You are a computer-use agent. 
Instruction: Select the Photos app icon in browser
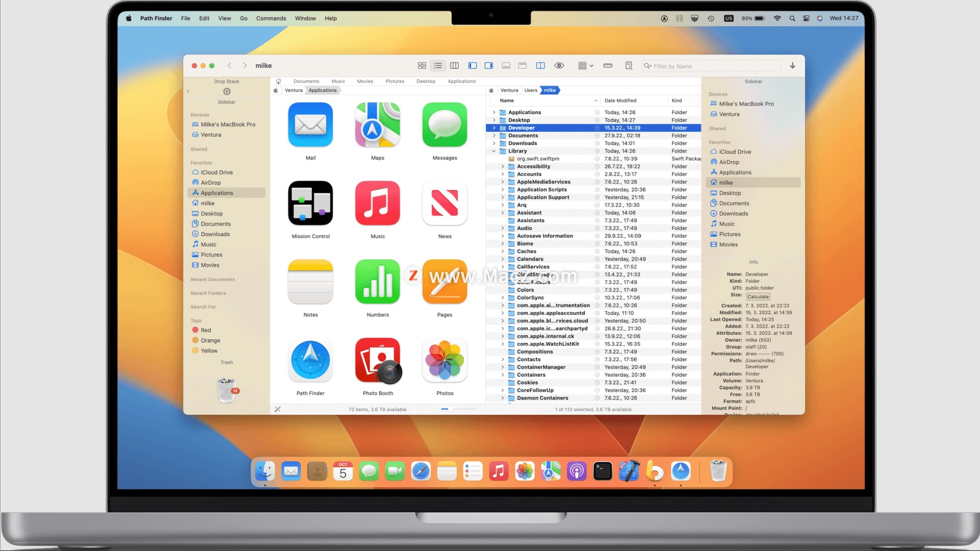click(445, 360)
